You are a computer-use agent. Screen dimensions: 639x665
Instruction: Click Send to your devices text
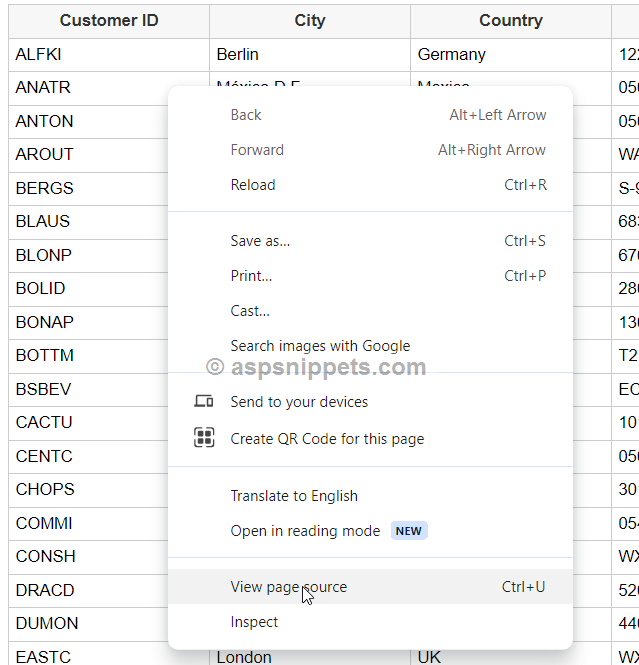[x=299, y=402]
